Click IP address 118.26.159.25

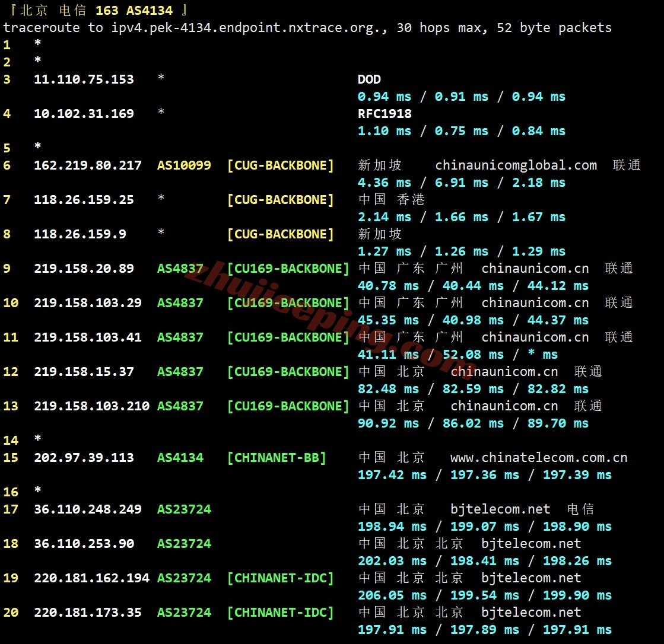pos(84,200)
